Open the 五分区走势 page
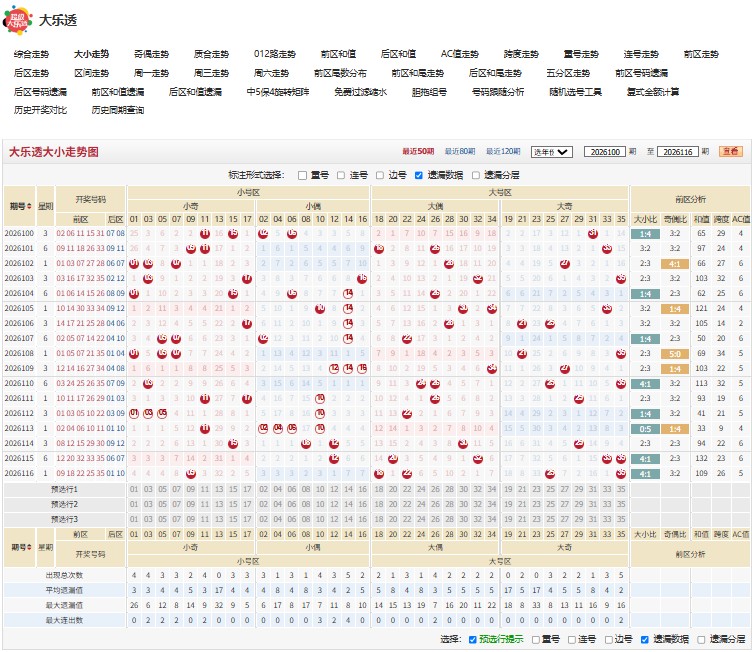Screen dimensions: 752x652 (568, 73)
